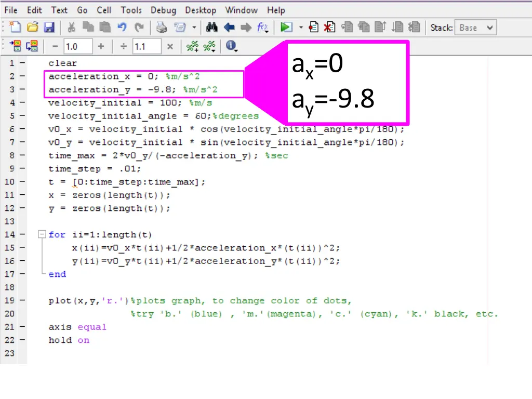
Task: Click the New file icon
Action: (x=15, y=27)
